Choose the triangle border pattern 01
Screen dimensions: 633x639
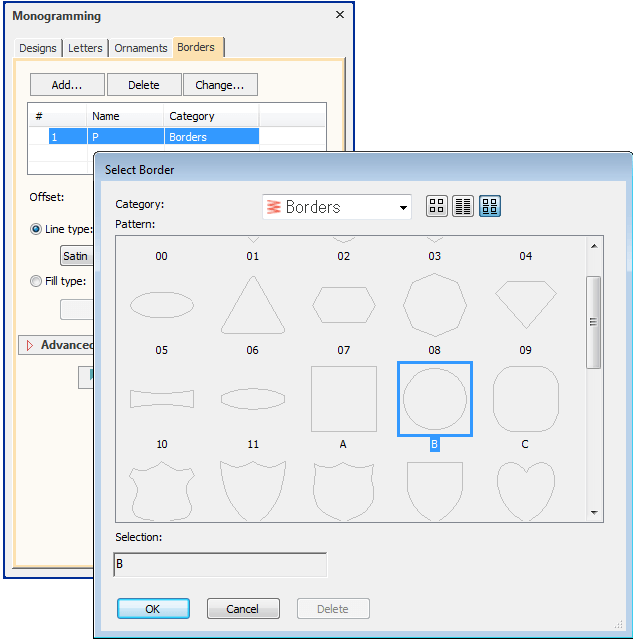click(x=252, y=304)
